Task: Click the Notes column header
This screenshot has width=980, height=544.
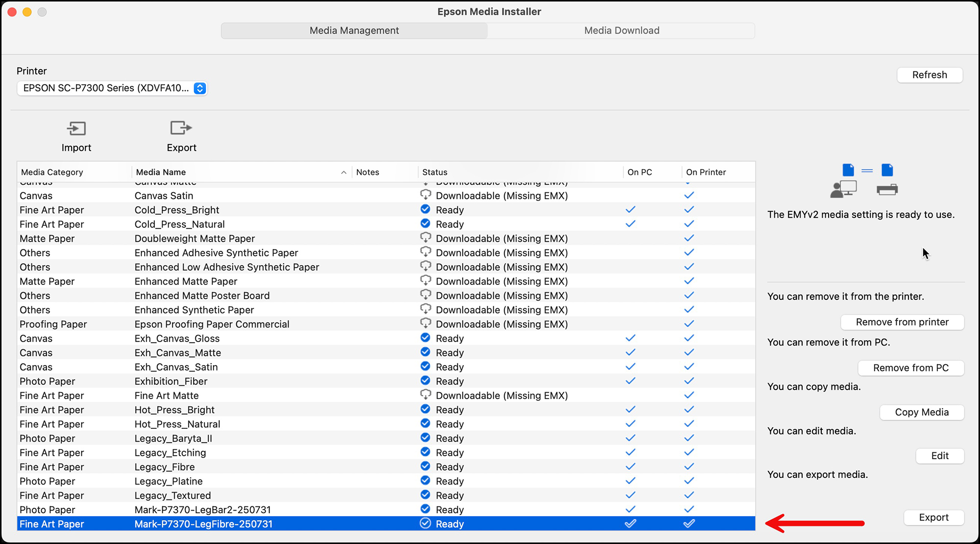Action: pyautogui.click(x=385, y=172)
